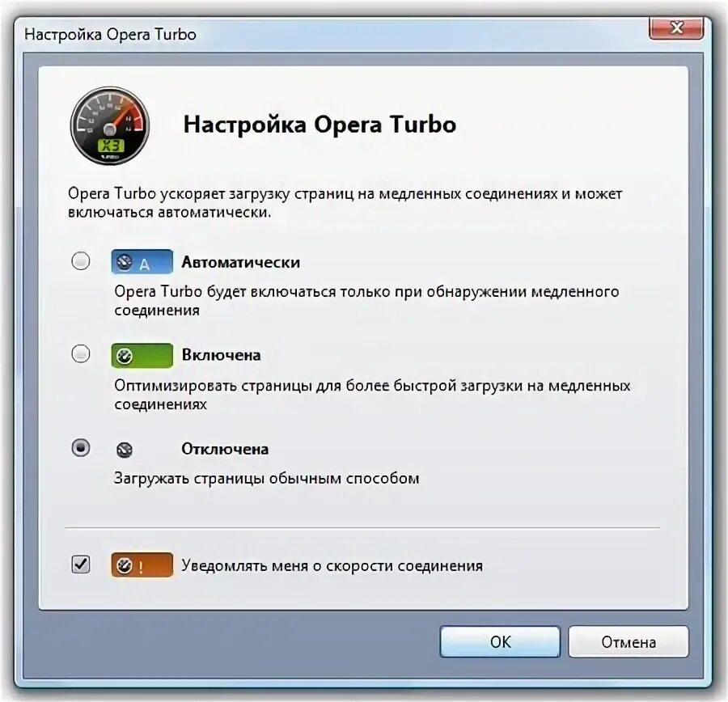Select the Автоматически radio button
This screenshot has height=702, width=728.
click(81, 260)
